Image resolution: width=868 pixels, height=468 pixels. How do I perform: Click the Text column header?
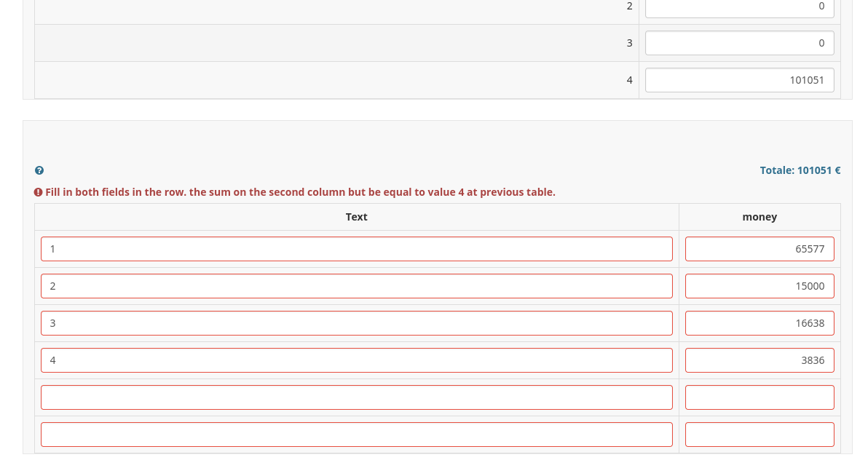coord(356,217)
